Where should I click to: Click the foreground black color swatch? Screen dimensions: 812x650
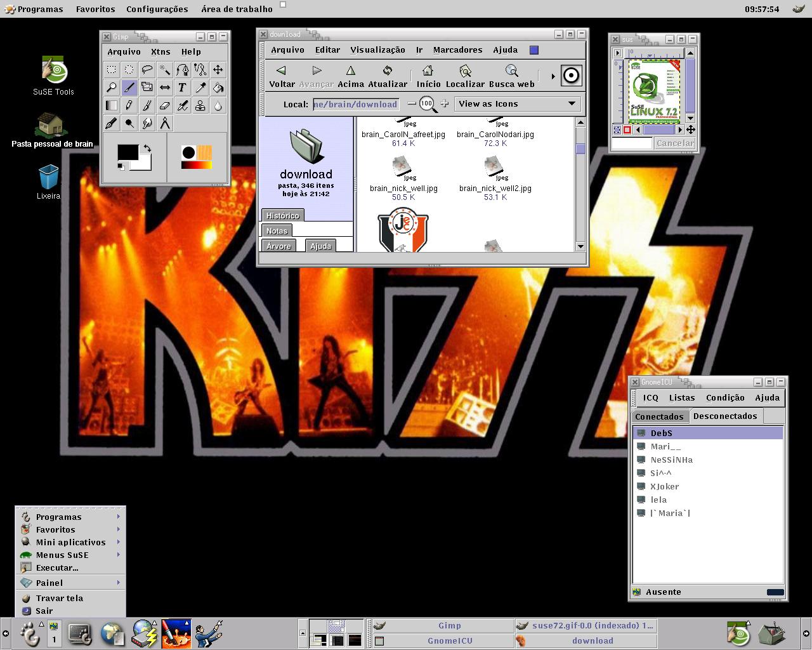127,152
